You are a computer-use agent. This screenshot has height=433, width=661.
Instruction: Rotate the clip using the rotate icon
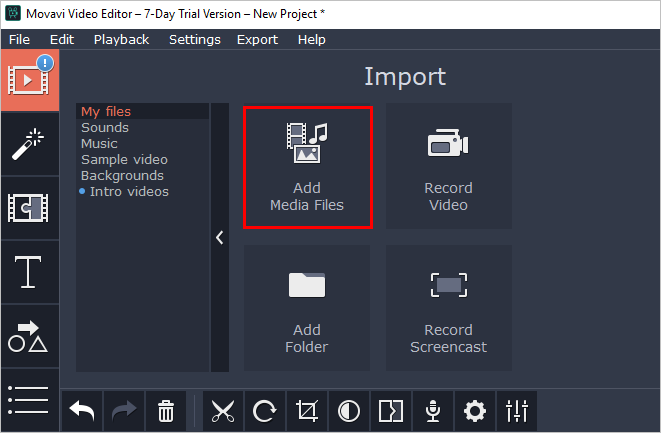(x=265, y=411)
